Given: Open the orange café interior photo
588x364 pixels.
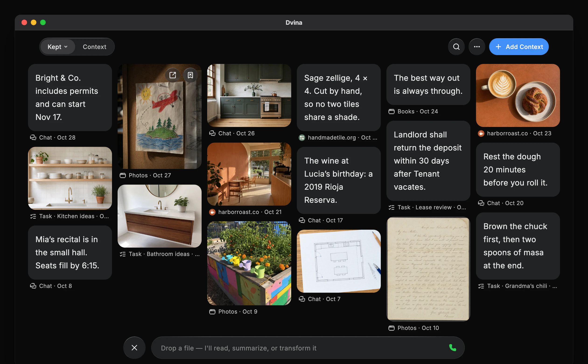Looking at the screenshot, I should click(249, 174).
